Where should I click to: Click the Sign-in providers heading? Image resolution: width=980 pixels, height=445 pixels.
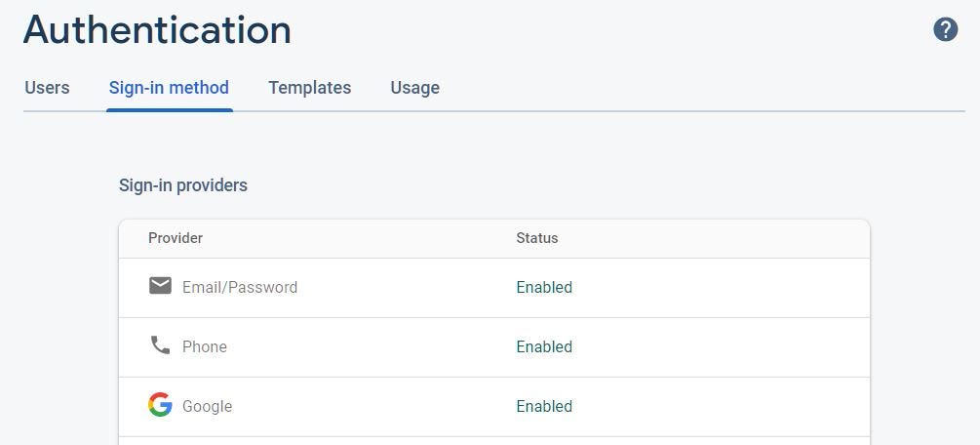[183, 185]
